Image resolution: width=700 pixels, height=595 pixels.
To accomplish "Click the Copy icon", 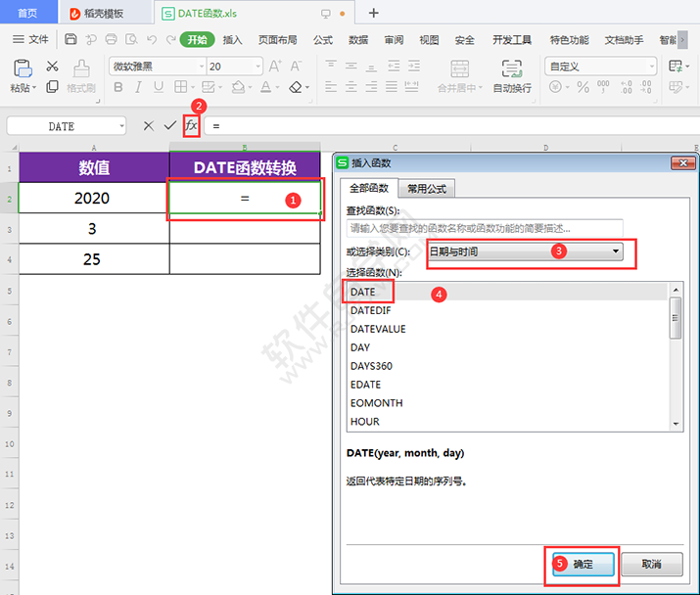I will [x=52, y=86].
